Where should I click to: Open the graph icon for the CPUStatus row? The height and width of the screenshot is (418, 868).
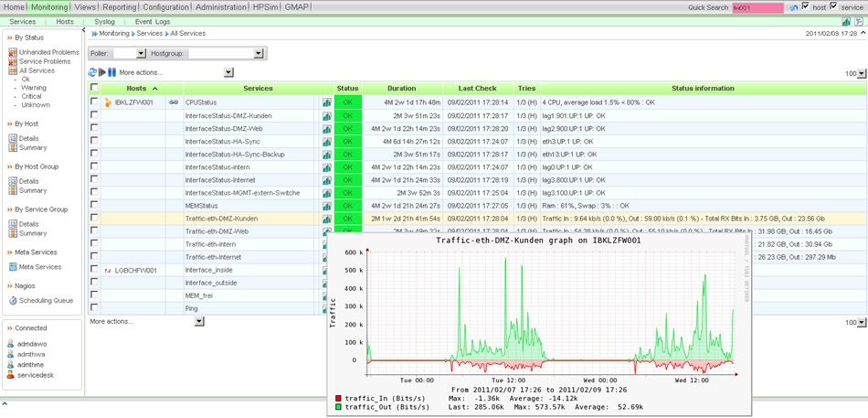pyautogui.click(x=327, y=103)
